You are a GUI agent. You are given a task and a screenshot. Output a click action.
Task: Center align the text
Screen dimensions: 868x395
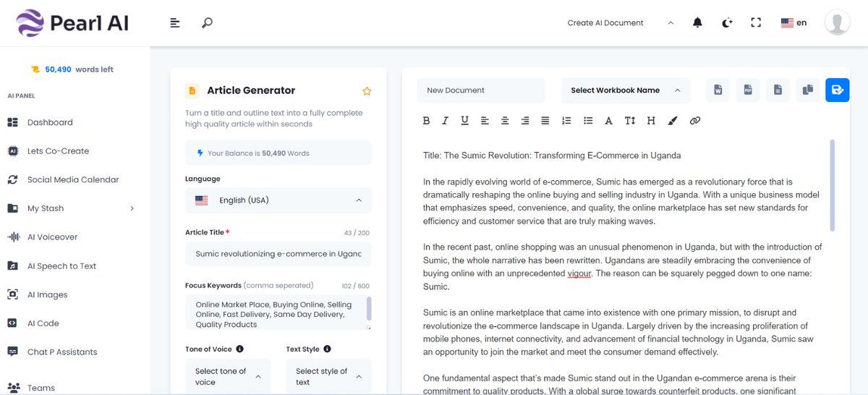505,121
